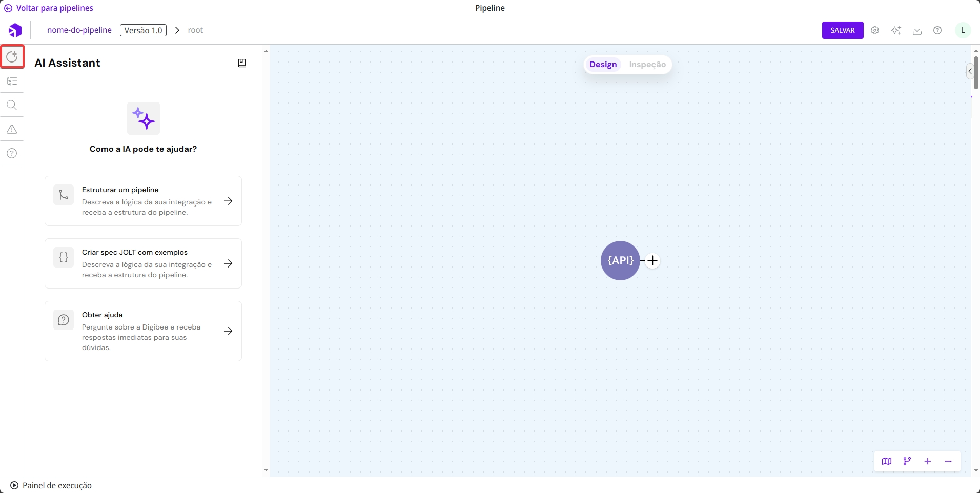980x493 pixels.
Task: Click the download icon in header
Action: coord(917,30)
